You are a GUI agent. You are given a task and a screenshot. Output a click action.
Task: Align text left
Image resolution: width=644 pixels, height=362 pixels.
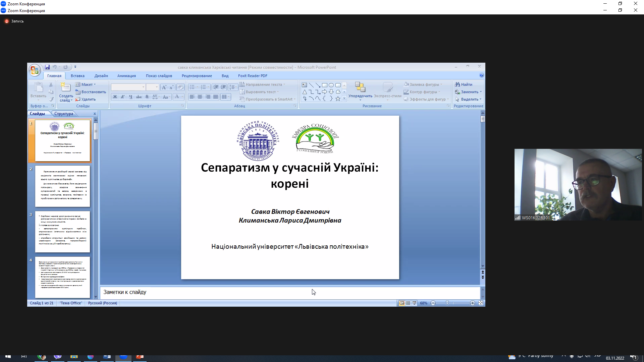pyautogui.click(x=192, y=97)
